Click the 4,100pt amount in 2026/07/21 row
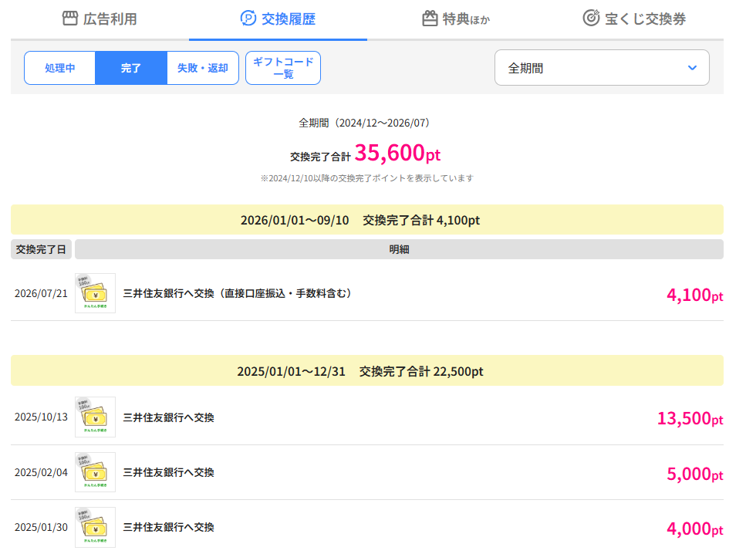This screenshot has height=554, width=756. point(695,295)
